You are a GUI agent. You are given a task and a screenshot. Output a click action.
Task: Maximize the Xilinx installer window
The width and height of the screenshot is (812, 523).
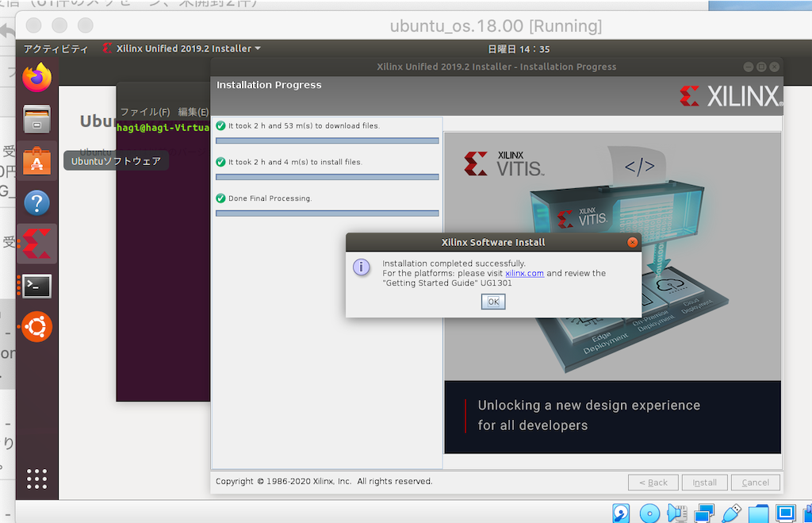click(x=761, y=67)
